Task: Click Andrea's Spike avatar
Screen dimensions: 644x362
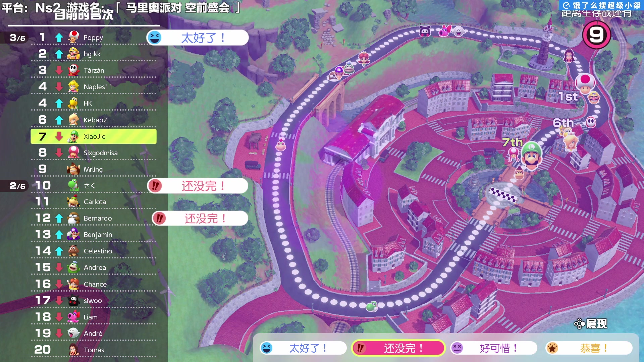Action: coord(73,267)
